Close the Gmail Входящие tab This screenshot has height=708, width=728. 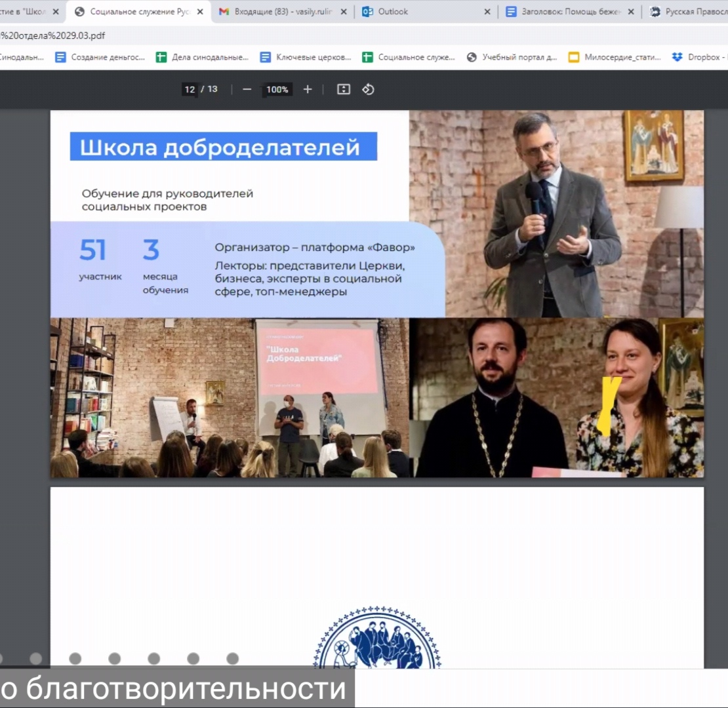pyautogui.click(x=343, y=12)
